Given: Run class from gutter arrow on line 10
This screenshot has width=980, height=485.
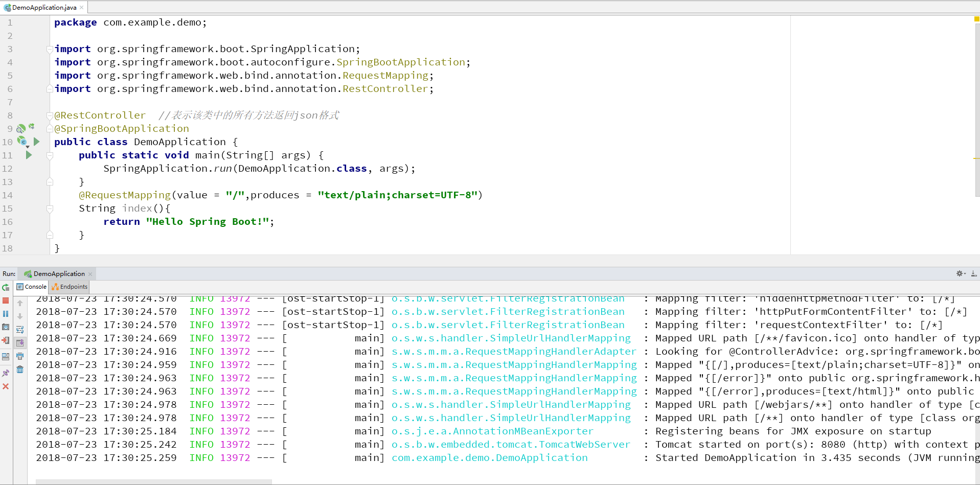Looking at the screenshot, I should (36, 142).
